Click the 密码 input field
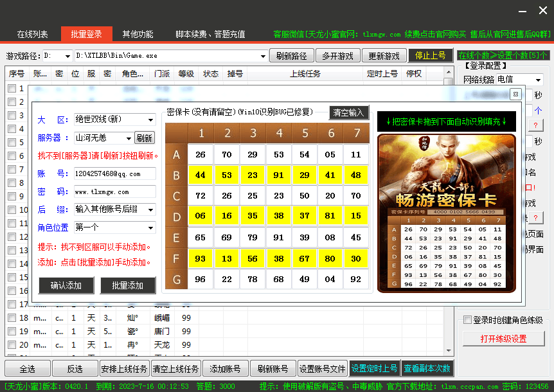Image resolution: width=554 pixels, height=392 pixels. pyautogui.click(x=115, y=192)
